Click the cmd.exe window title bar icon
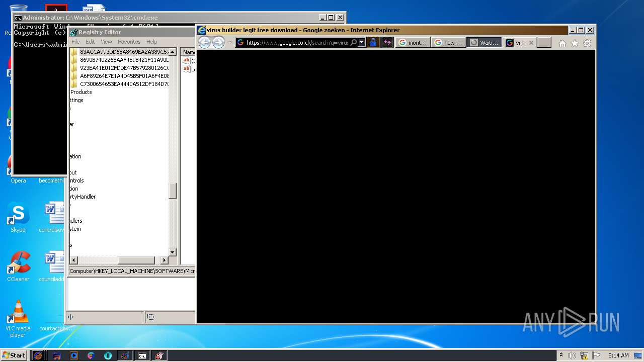 coord(18,18)
